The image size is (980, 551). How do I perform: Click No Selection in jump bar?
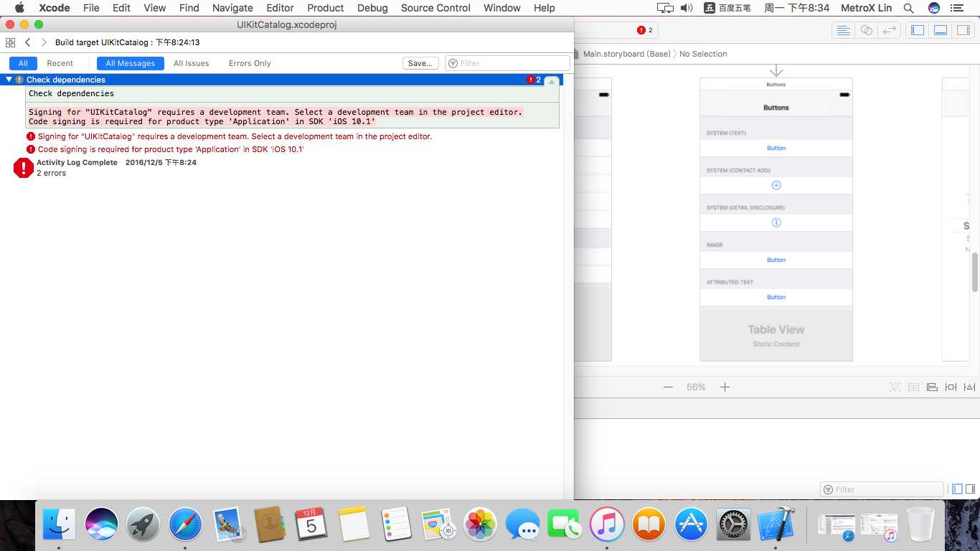[x=703, y=54]
